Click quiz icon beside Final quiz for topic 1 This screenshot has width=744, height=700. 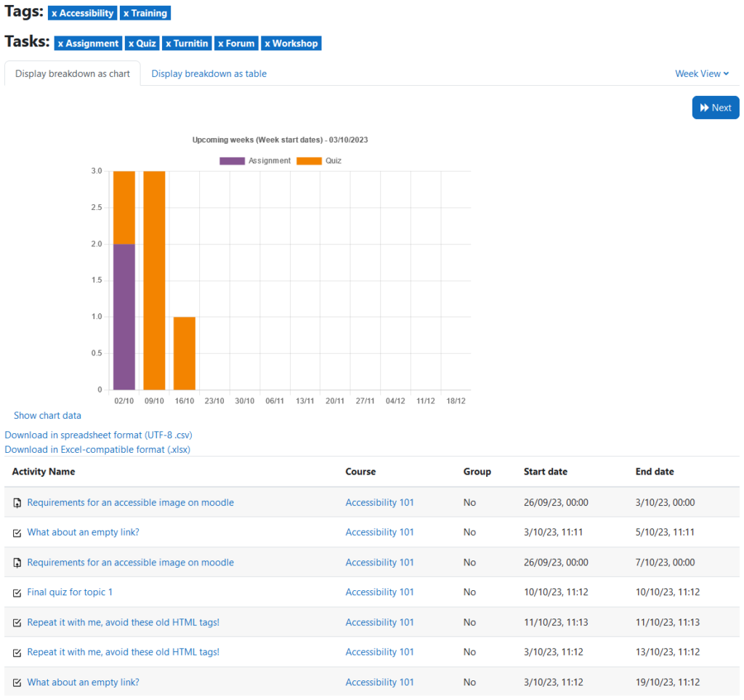click(17, 592)
